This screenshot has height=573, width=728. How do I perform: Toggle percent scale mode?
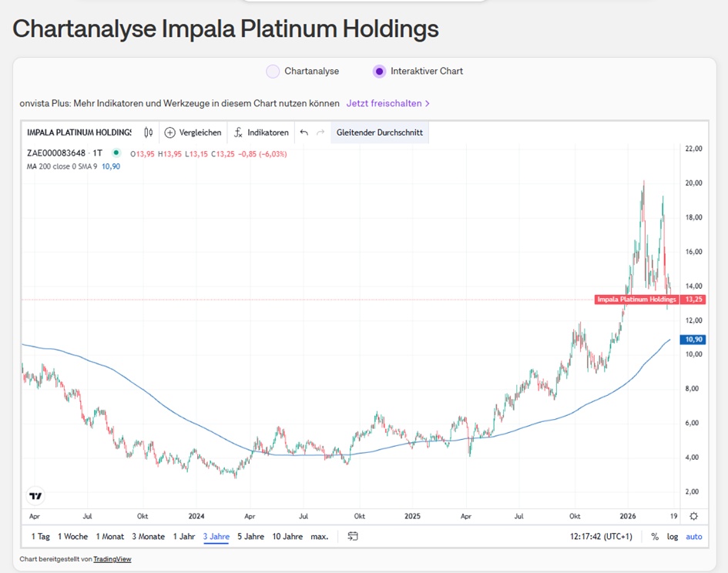pos(655,537)
